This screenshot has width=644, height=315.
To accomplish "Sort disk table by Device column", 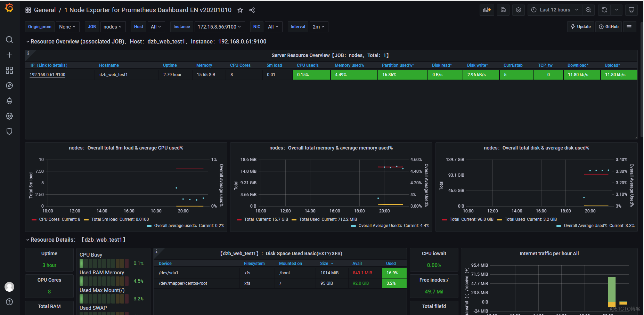I will 165,264.
